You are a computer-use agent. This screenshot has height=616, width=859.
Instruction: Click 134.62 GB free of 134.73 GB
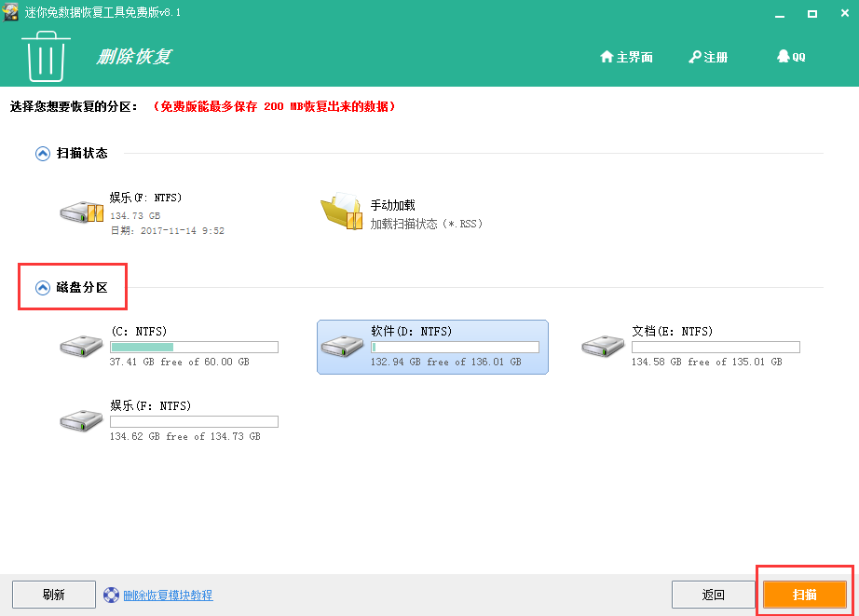pyautogui.click(x=185, y=436)
